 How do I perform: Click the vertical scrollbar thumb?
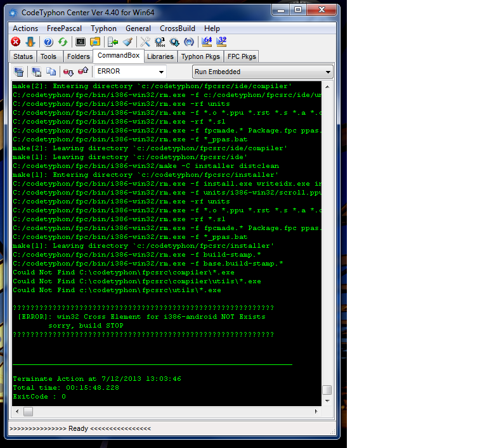327,390
